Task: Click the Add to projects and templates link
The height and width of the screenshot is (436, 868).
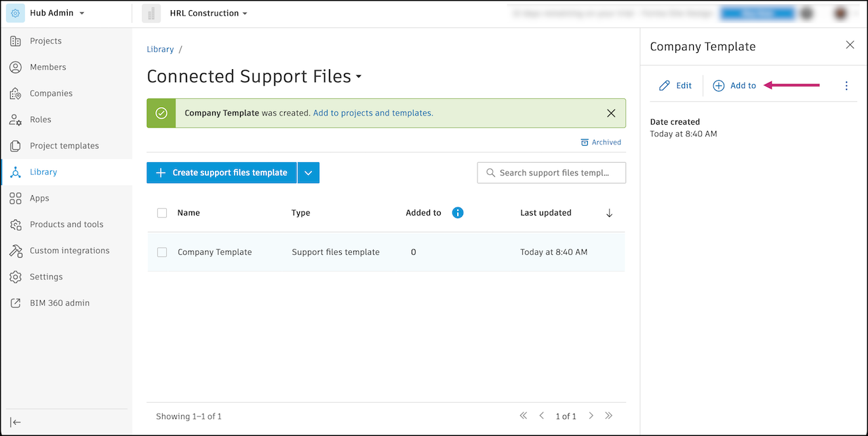Action: click(x=372, y=113)
